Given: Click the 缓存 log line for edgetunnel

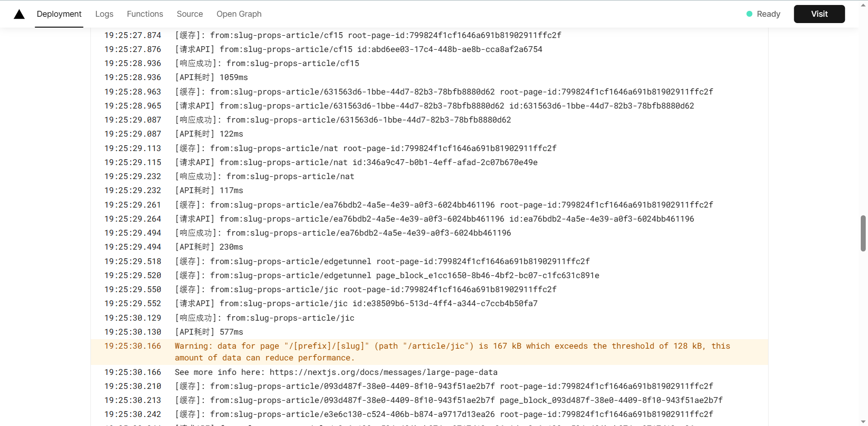Looking at the screenshot, I should [x=382, y=261].
